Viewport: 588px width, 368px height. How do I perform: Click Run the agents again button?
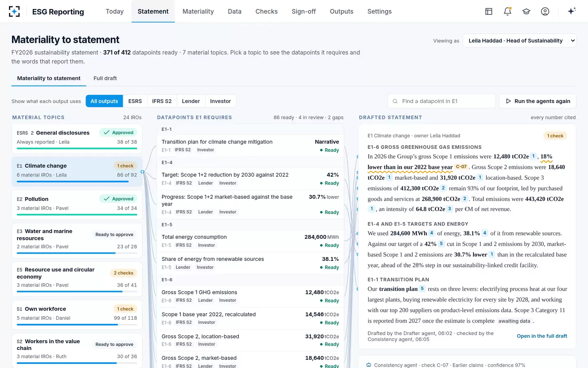(x=538, y=101)
